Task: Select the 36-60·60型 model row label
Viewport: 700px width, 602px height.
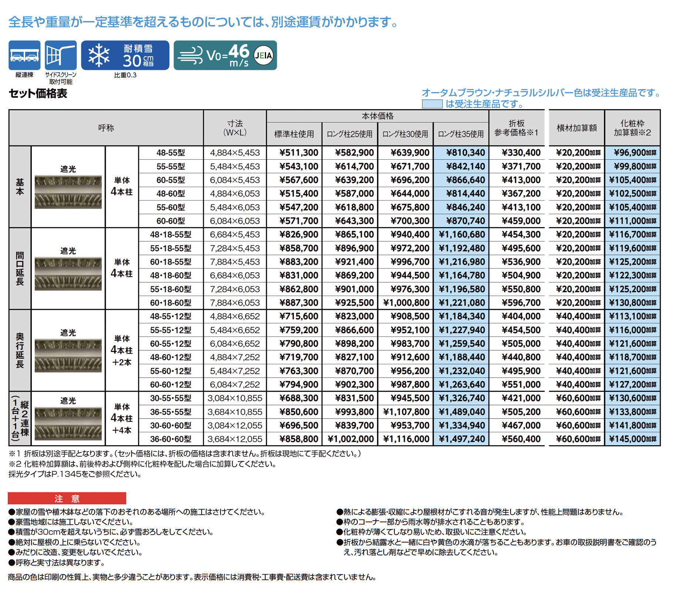Action: [171, 439]
